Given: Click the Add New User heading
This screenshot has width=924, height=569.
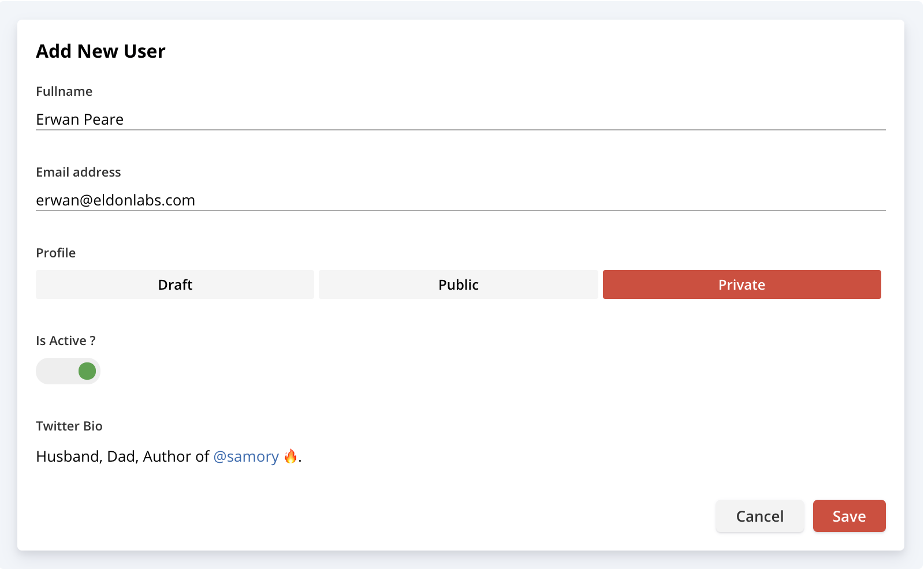Looking at the screenshot, I should (100, 51).
